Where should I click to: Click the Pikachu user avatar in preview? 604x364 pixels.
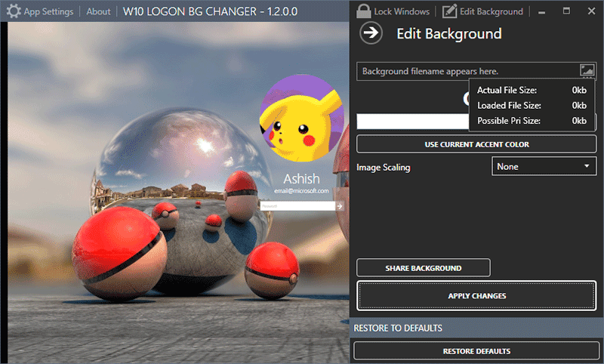coord(302,119)
